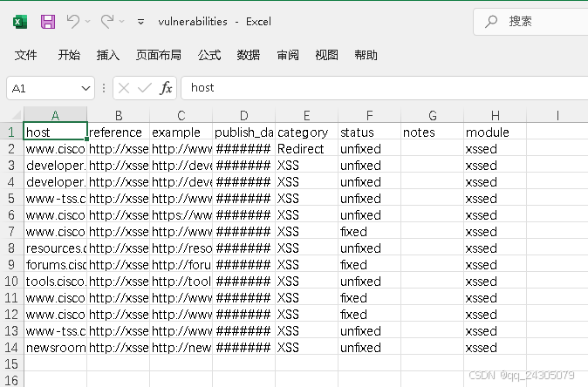
Task: Select the Redirect category cell
Action: tap(307, 149)
